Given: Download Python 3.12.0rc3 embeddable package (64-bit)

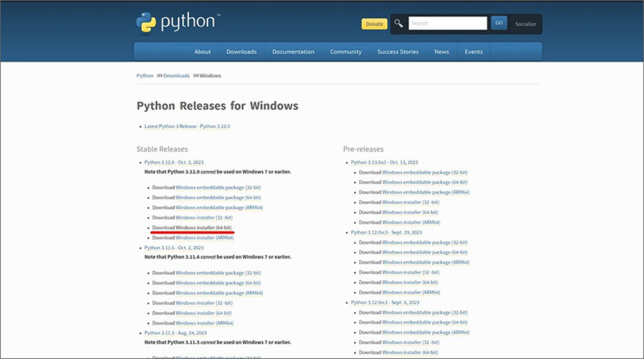Looking at the screenshot, I should [424, 252].
